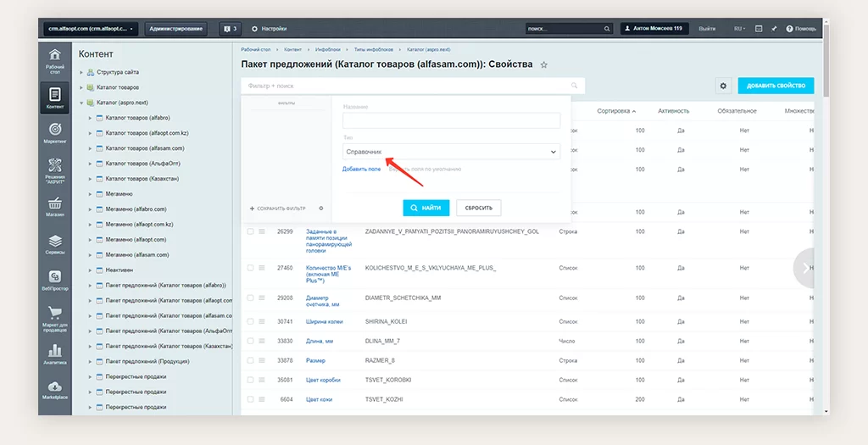Check the checkbox for property row 27460
868x445 pixels.
[250, 268]
